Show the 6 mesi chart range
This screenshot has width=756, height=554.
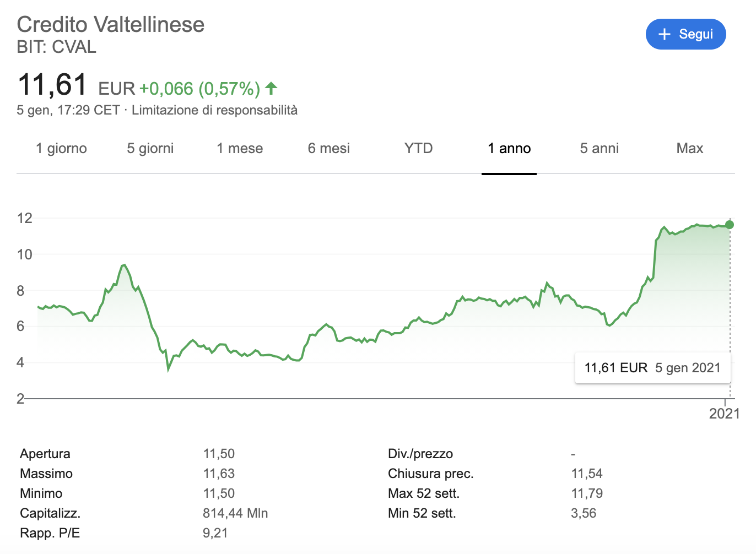328,149
